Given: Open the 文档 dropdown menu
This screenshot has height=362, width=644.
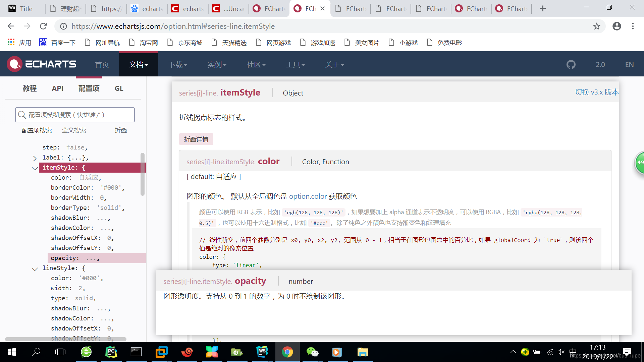Looking at the screenshot, I should [x=139, y=64].
